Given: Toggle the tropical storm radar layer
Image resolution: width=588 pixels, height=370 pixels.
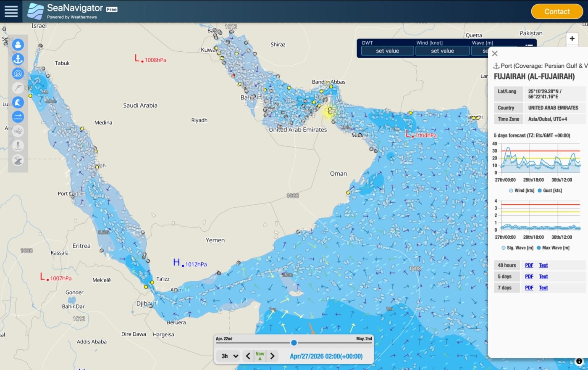Looking at the screenshot, I should tap(18, 74).
